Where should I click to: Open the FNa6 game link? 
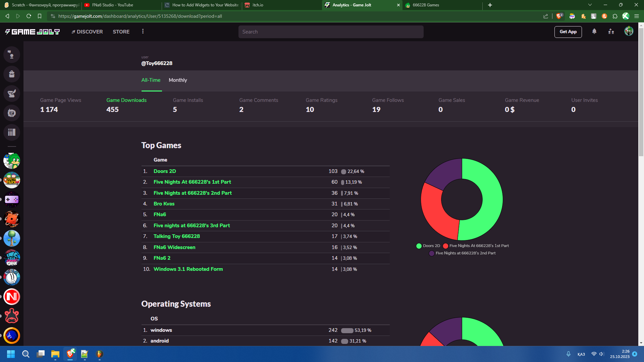[x=160, y=215]
